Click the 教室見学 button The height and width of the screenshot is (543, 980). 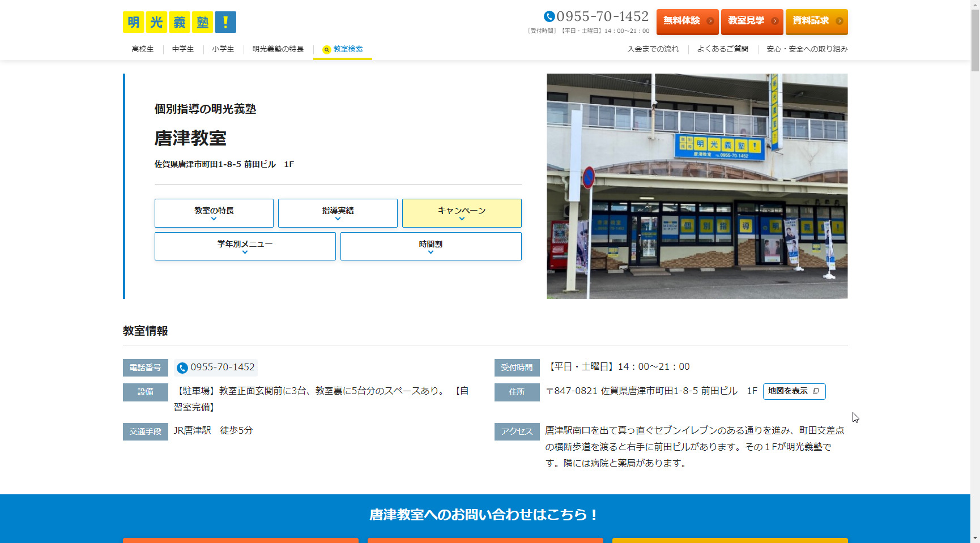(752, 22)
